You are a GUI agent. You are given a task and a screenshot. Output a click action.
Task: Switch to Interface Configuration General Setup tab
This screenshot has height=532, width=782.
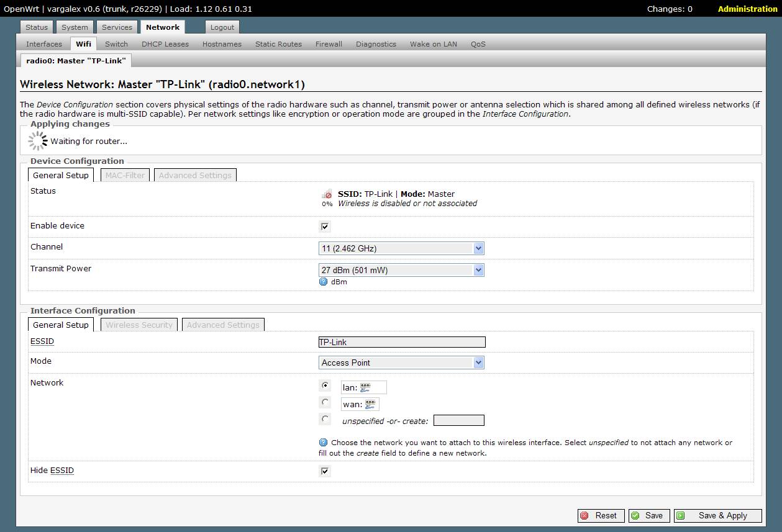coord(61,325)
